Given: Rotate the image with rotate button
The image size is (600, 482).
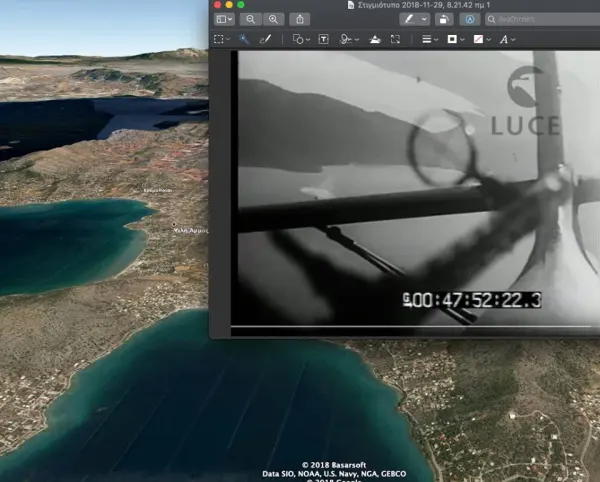Looking at the screenshot, I should tap(444, 19).
